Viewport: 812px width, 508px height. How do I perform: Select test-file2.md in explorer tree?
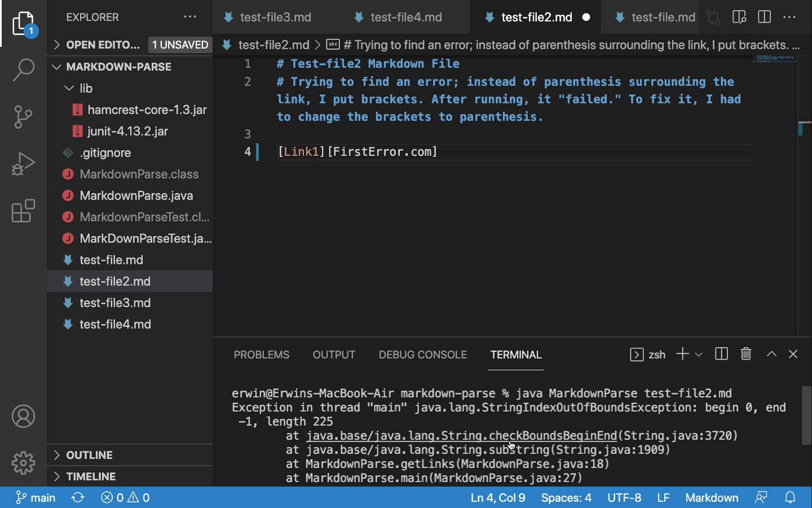[x=130, y=281]
